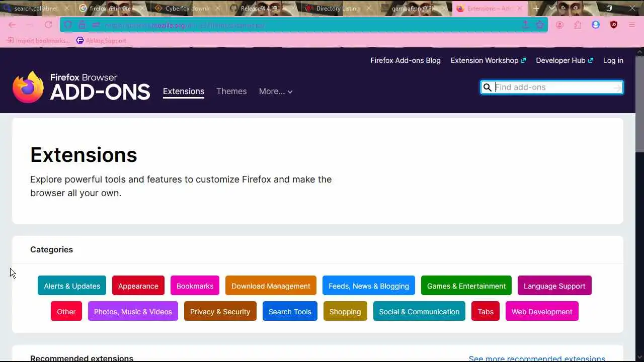
Task: Click the blue profile avatar icon
Action: tap(596, 25)
